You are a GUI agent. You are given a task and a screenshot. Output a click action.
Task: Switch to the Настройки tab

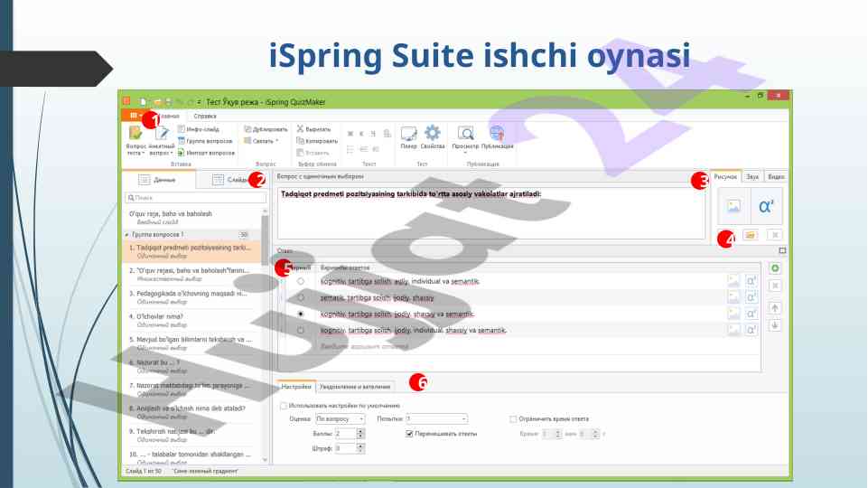(x=296, y=387)
